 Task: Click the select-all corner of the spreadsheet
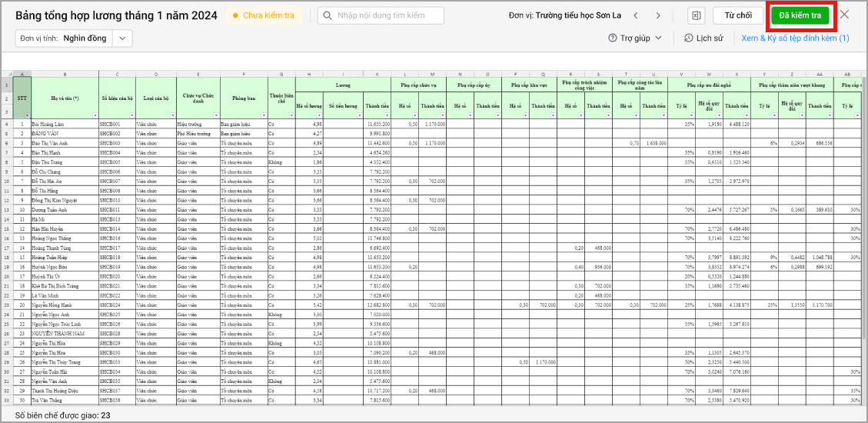point(7,74)
